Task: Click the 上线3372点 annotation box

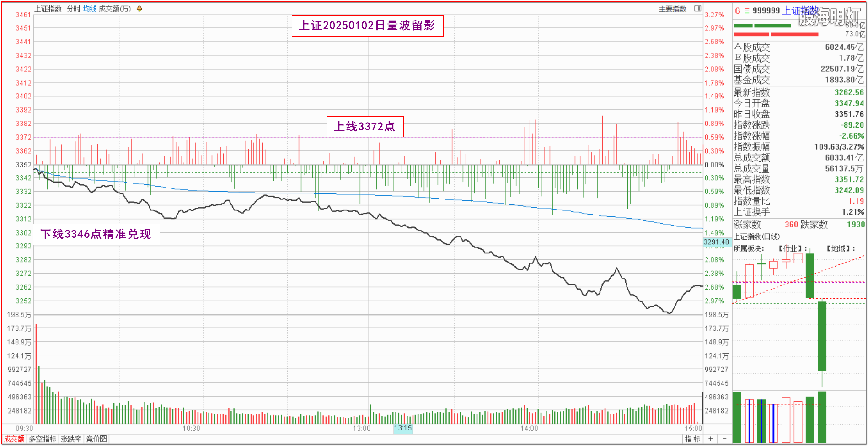Action: 365,127
